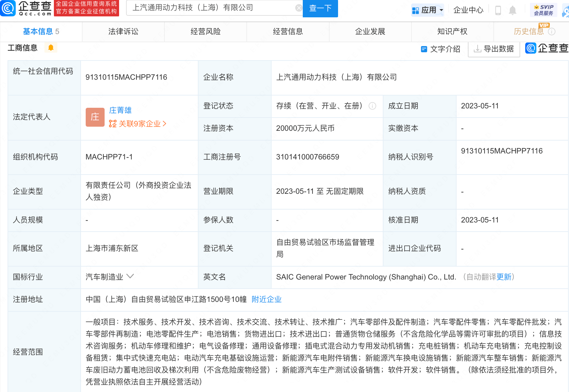Expand the 关联9家企业 arrow
The width and height of the screenshot is (569, 392).
[164, 124]
